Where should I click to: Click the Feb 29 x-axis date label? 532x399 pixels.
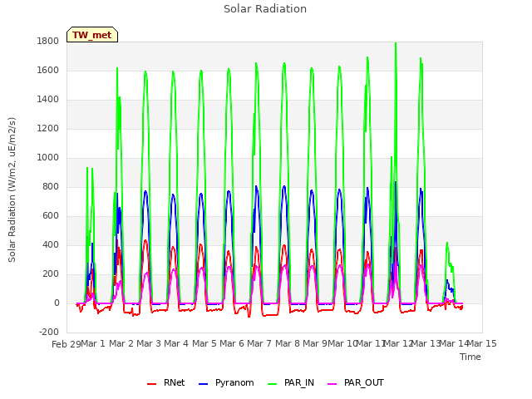[x=66, y=344]
